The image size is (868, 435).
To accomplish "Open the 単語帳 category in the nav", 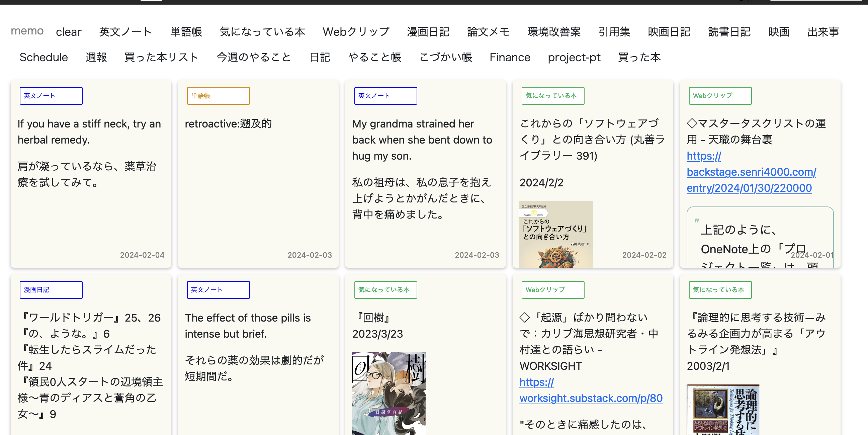I will tap(186, 32).
